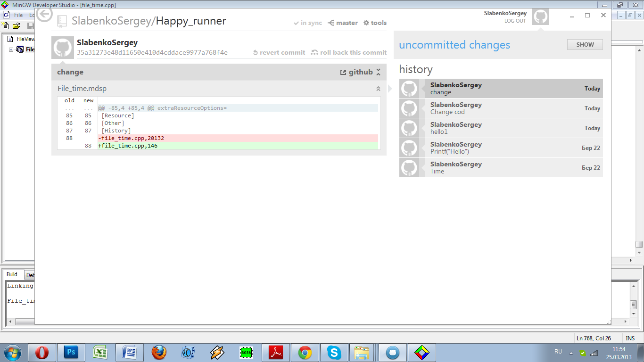The width and height of the screenshot is (644, 362).
Task: Open Photoshop from the taskbar
Action: click(71, 353)
